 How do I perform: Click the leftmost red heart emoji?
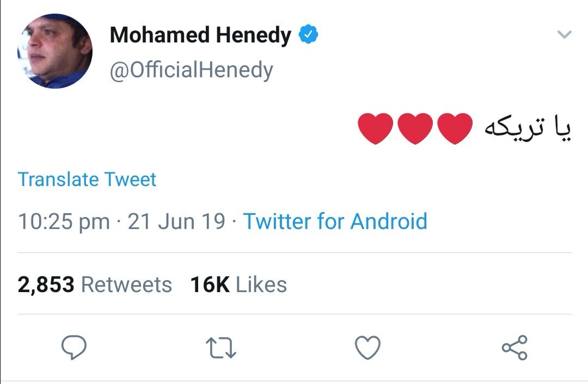tap(376, 129)
